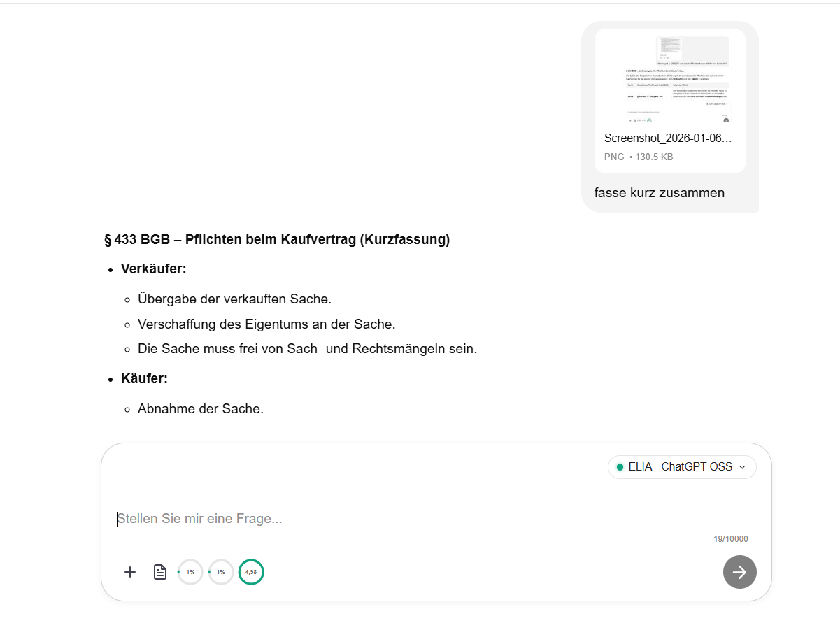Click the left 1% usage ring icon
Screen dimensions: 840x630
tap(190, 571)
